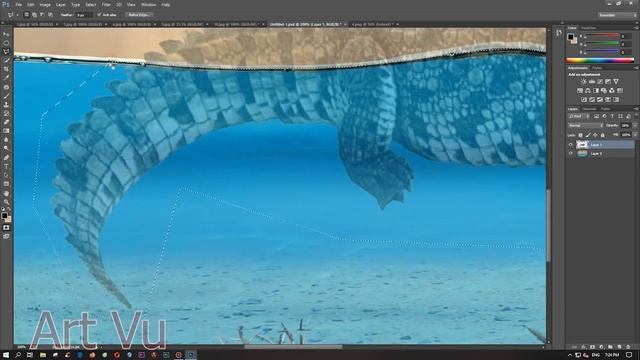Switch to the Swatches tab
Image resolution: width=640 pixels, height=360 pixels.
coord(589,28)
